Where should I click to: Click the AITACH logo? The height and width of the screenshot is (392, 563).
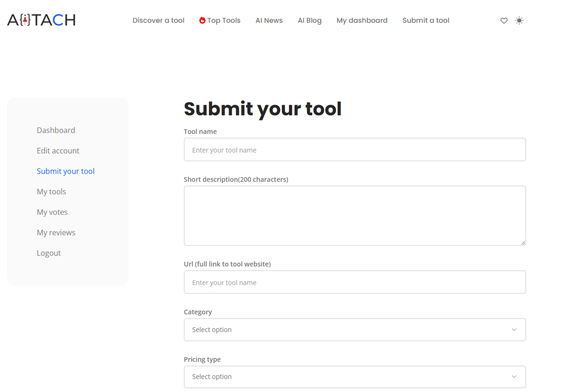[x=41, y=20]
